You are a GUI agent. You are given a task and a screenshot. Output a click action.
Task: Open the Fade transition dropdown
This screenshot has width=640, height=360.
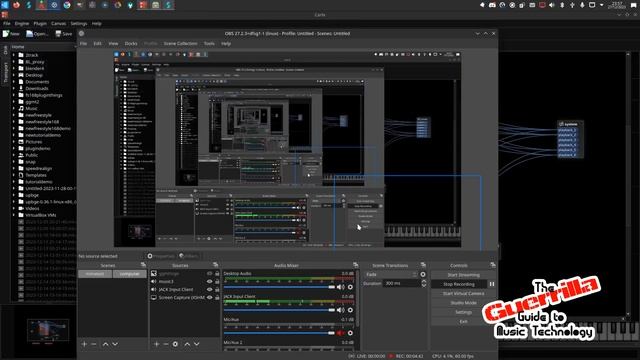(391, 274)
